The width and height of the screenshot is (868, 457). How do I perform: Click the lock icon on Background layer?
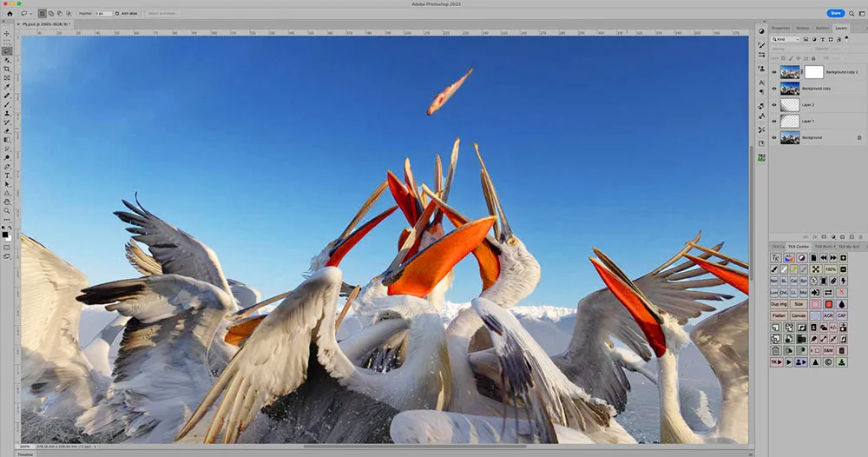coord(859,137)
